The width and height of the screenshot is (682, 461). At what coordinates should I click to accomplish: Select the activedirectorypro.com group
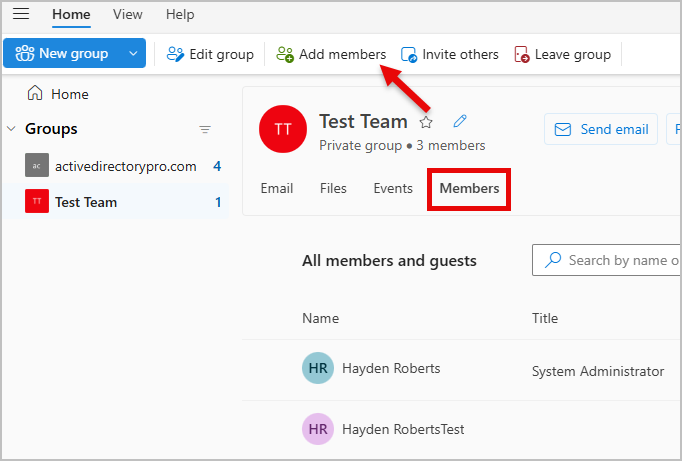pos(116,166)
